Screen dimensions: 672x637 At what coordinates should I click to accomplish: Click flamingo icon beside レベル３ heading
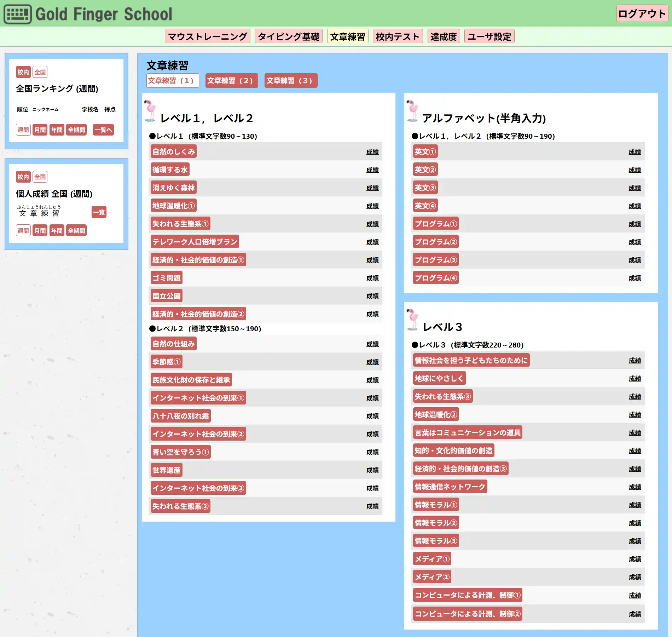tap(412, 320)
